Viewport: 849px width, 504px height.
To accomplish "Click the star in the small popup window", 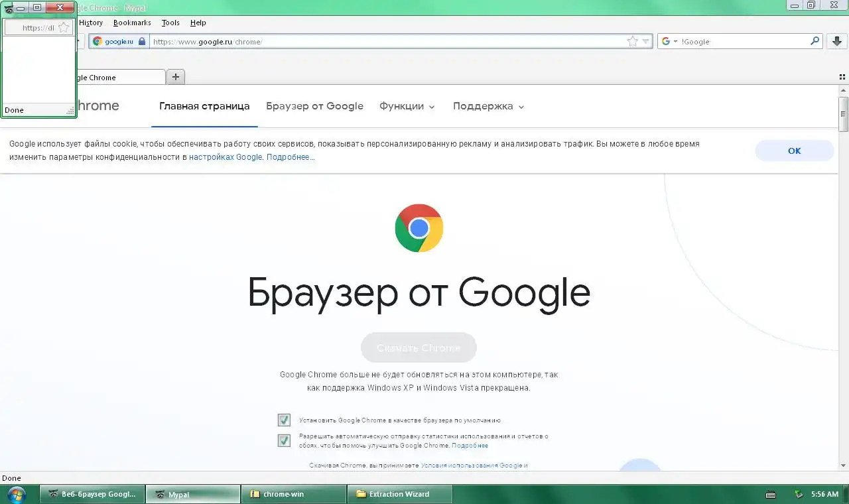I will [64, 27].
